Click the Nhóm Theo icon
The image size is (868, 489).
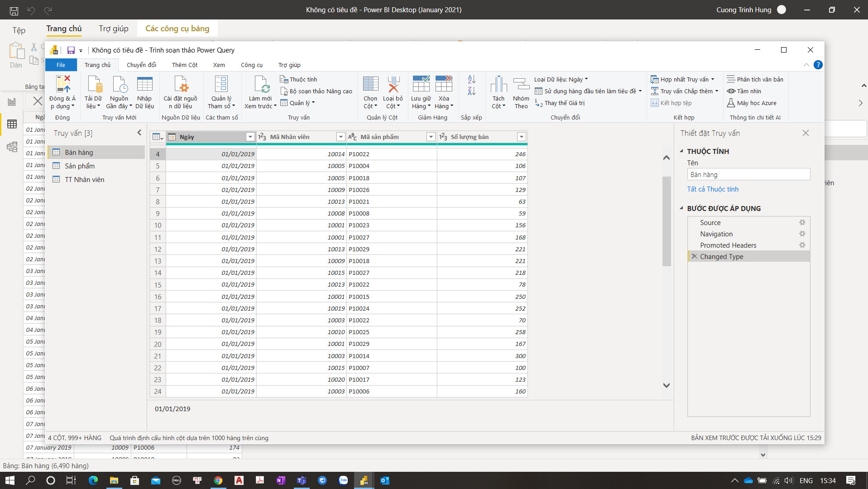521,85
